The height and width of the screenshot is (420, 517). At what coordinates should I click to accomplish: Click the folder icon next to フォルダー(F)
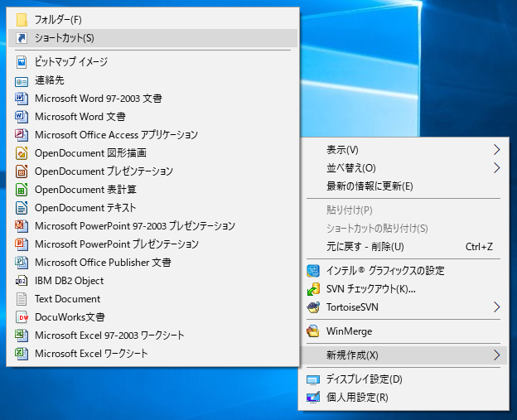(22, 20)
